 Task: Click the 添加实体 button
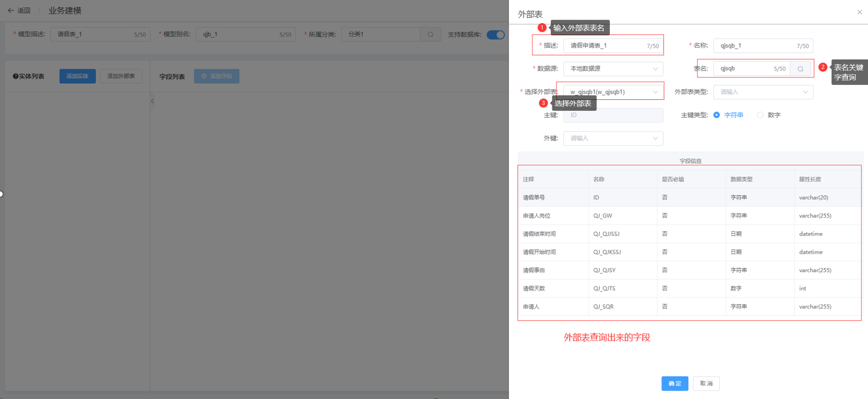click(77, 76)
